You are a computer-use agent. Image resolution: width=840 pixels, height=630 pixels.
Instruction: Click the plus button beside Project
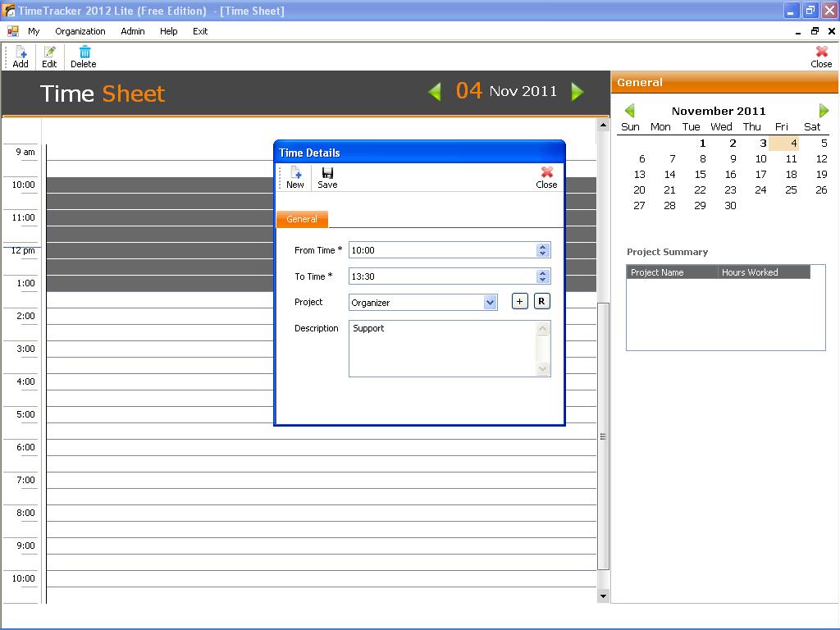point(519,302)
